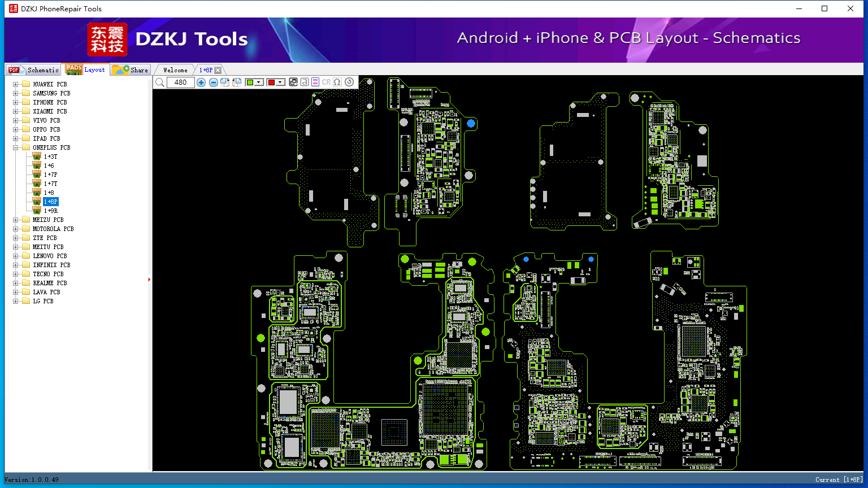Toggle the pink bars pad display icon

point(315,82)
